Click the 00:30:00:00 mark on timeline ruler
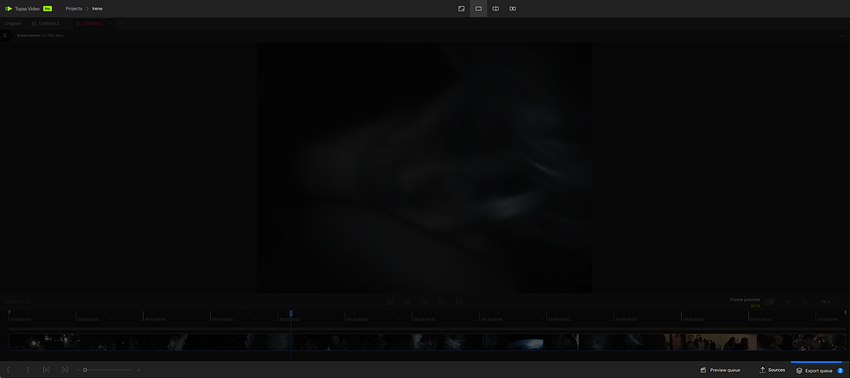This screenshot has width=850, height=378. click(x=424, y=319)
